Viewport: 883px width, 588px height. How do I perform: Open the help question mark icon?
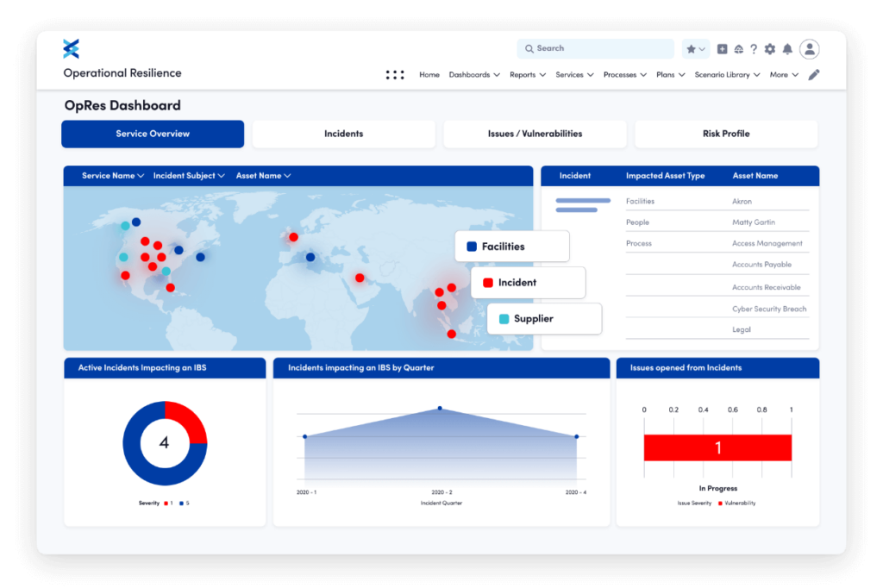click(754, 49)
